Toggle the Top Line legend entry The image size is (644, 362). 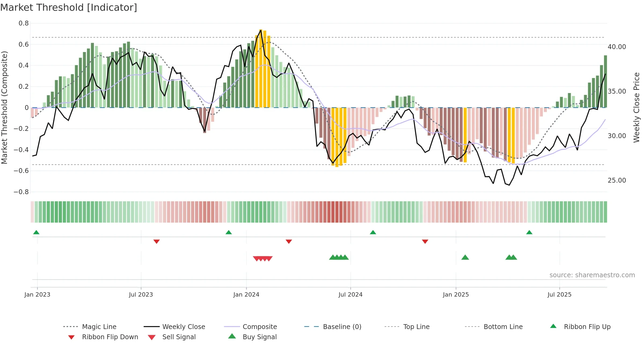tap(407, 327)
